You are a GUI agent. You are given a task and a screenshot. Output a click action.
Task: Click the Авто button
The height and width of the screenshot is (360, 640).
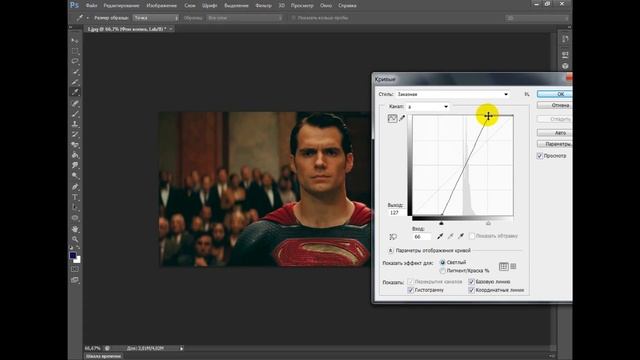coord(554,133)
